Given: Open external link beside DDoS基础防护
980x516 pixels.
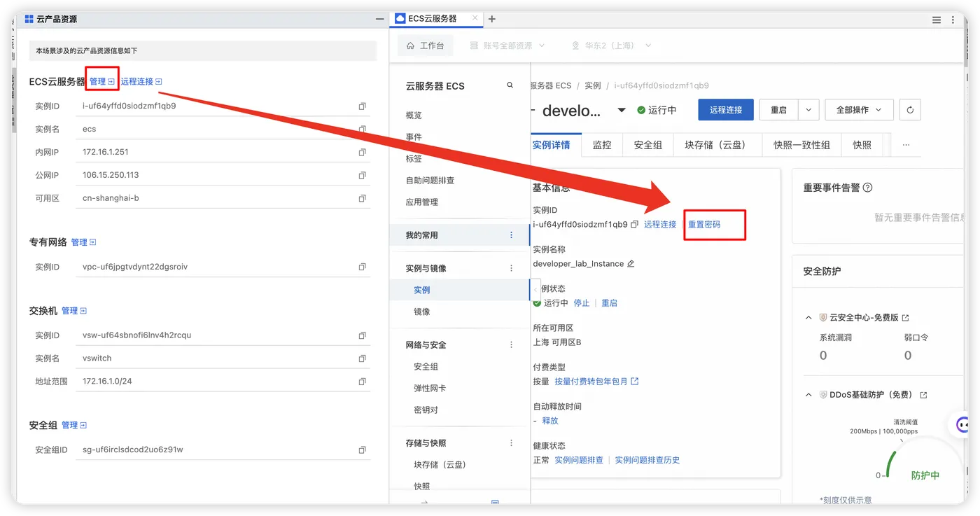Looking at the screenshot, I should point(923,396).
